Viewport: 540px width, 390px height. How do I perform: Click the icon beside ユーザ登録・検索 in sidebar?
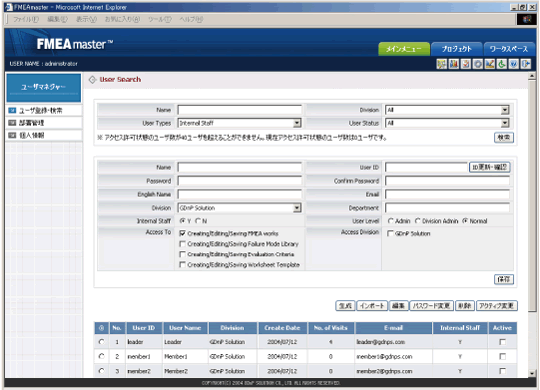12,111
